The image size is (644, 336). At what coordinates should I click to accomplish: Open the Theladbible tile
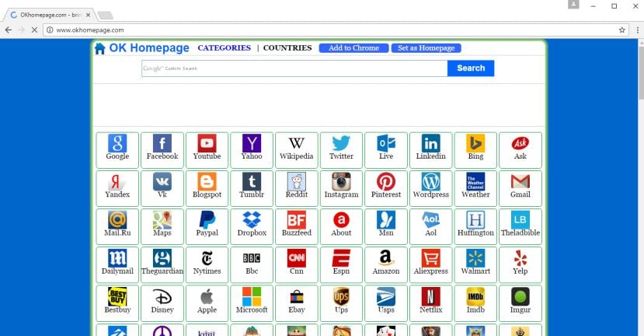click(x=520, y=226)
